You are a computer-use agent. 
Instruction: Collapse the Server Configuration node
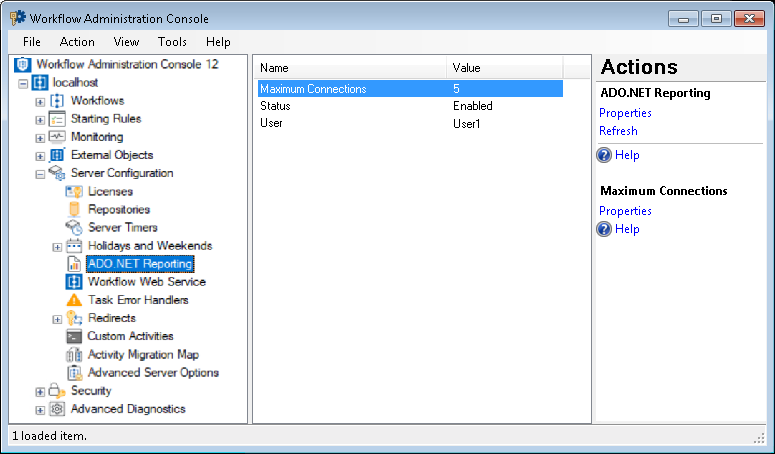pyautogui.click(x=40, y=174)
